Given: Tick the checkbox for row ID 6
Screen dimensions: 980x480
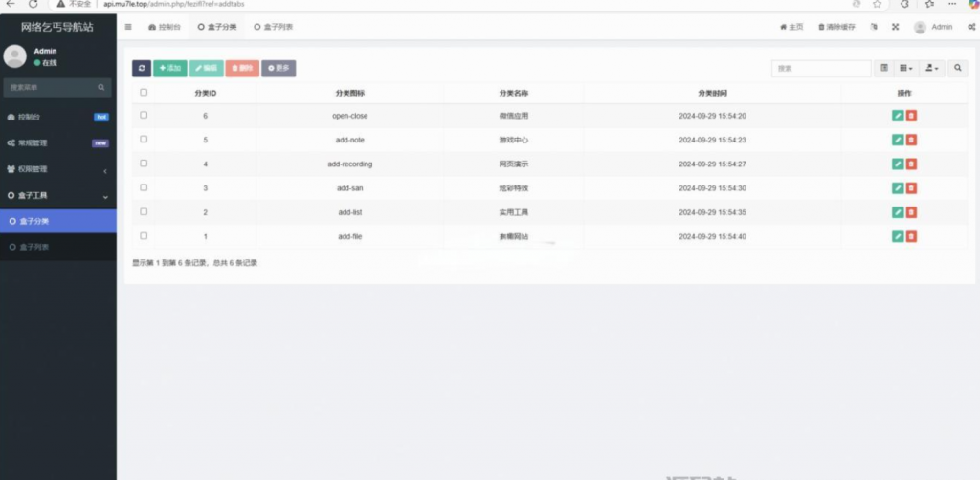Looking at the screenshot, I should click(x=144, y=115).
